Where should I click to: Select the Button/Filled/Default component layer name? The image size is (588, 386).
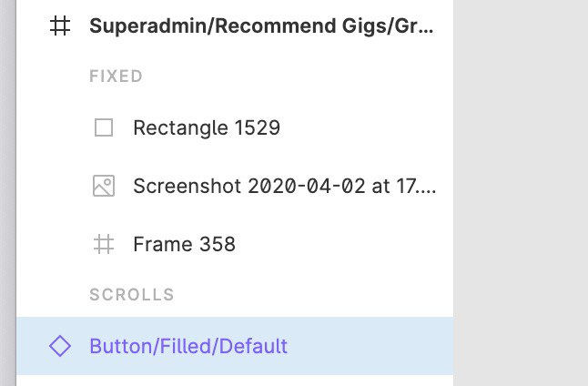point(188,346)
